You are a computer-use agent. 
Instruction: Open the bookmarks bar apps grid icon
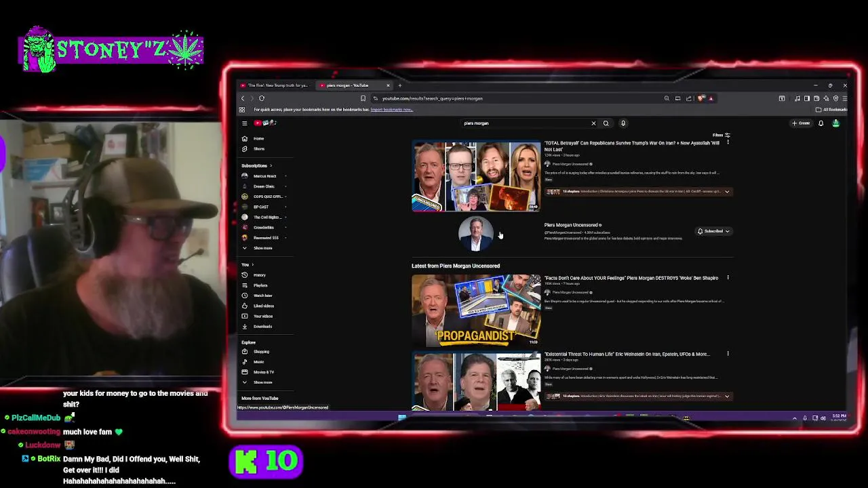pyautogui.click(x=242, y=110)
